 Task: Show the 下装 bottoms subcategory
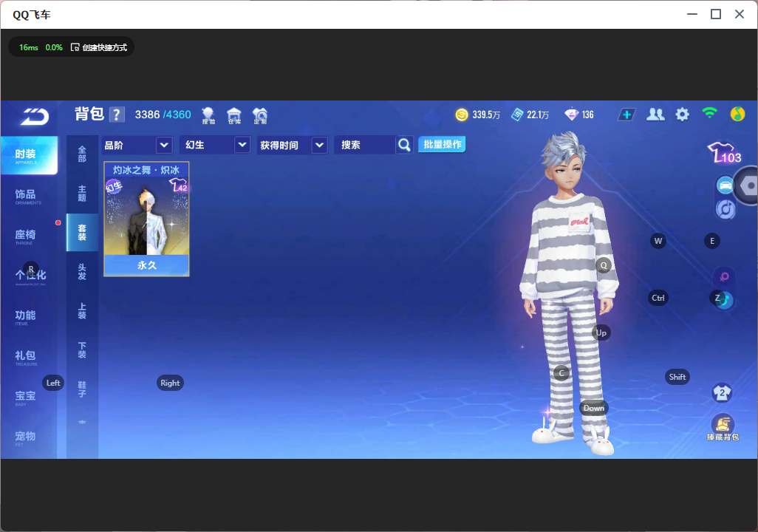tap(82, 350)
